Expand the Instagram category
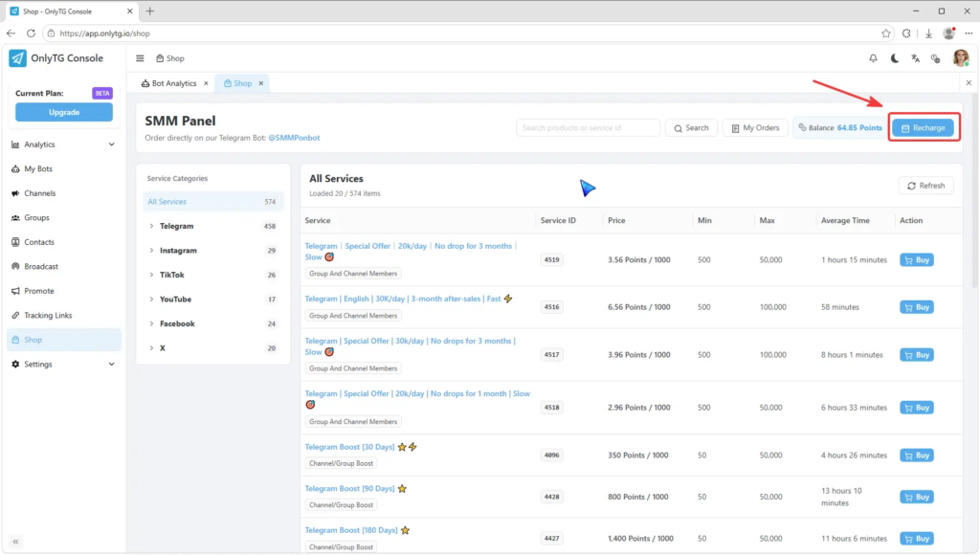 [213, 250]
